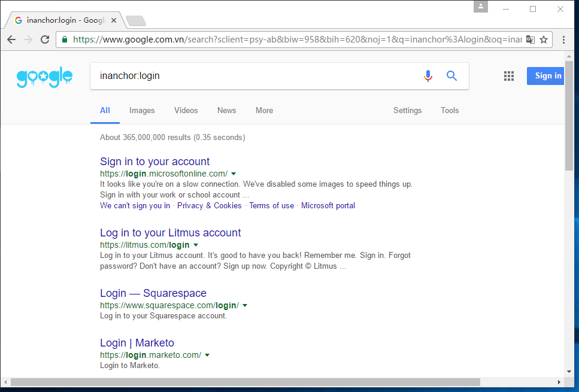Click the green padlock secure icon
The width and height of the screenshot is (579, 392).
coord(65,39)
